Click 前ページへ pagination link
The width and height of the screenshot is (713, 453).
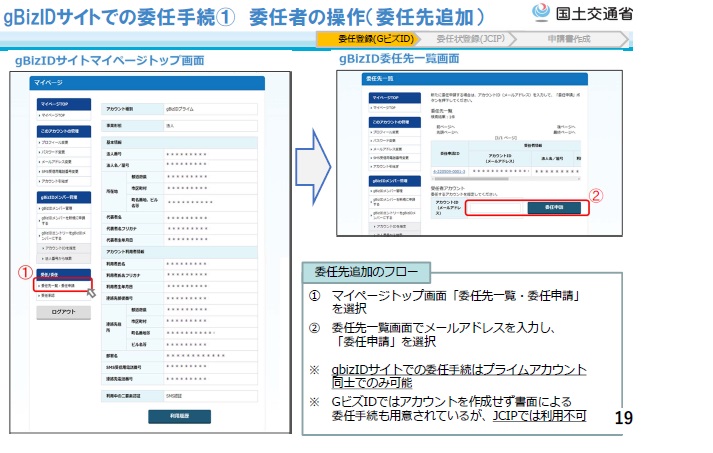[445, 127]
